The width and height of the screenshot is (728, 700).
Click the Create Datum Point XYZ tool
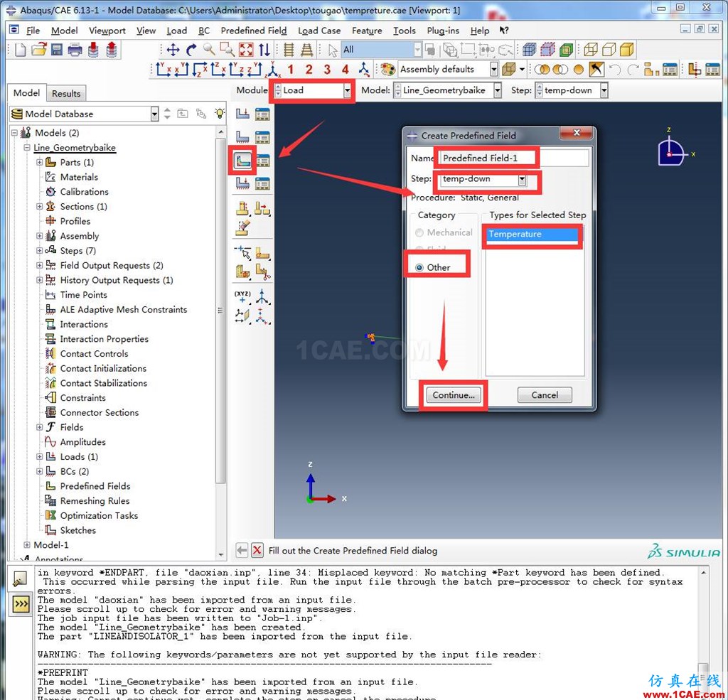click(242, 296)
